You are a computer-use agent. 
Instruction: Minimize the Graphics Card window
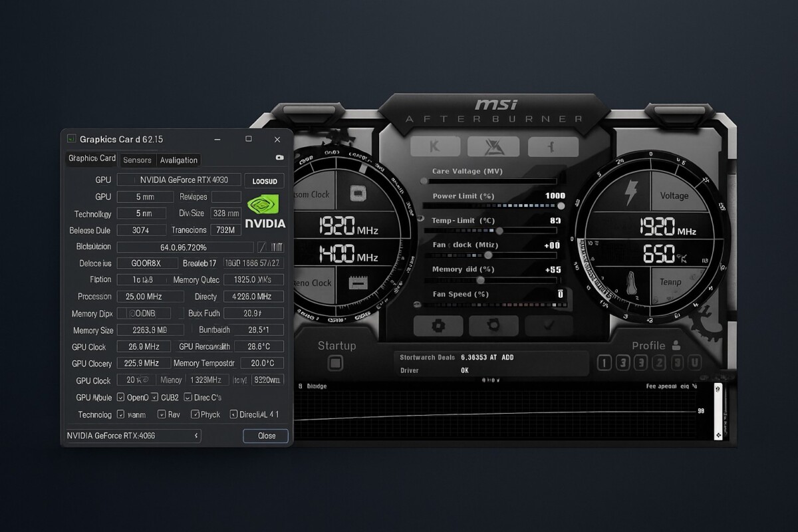coord(219,139)
